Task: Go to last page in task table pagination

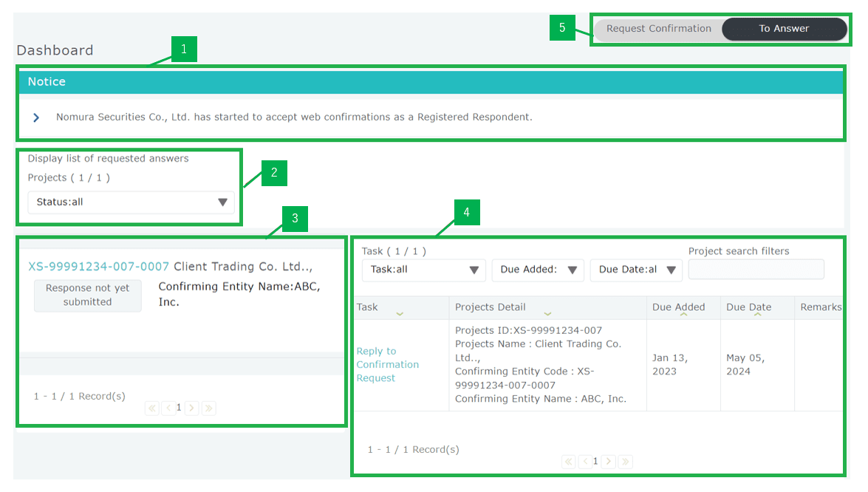Action: point(625,462)
